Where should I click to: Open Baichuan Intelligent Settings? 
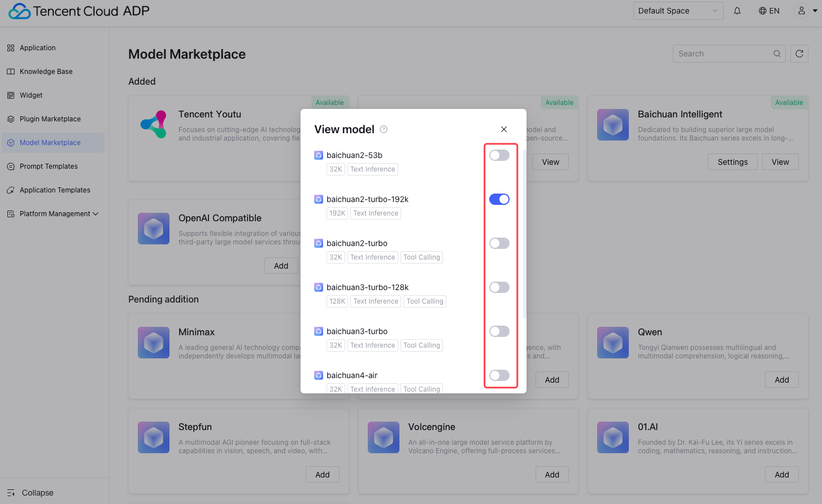pyautogui.click(x=733, y=162)
